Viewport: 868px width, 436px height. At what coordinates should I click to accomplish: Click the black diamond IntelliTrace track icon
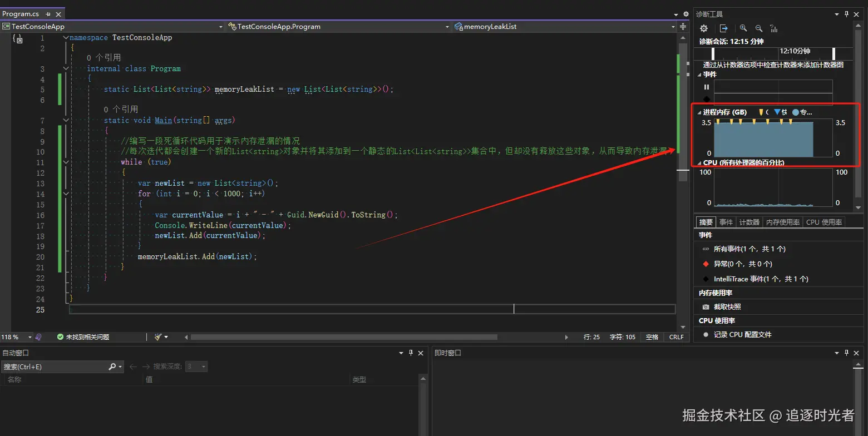click(707, 99)
